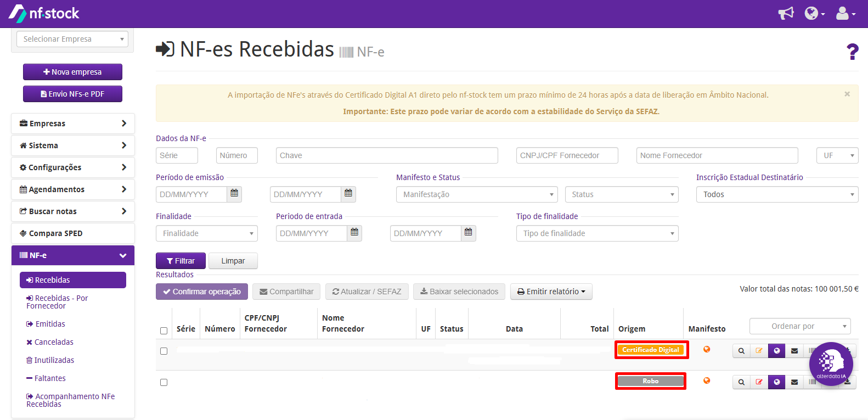Open the Selecionar Empresa dropdown
The image size is (868, 420).
point(72,39)
